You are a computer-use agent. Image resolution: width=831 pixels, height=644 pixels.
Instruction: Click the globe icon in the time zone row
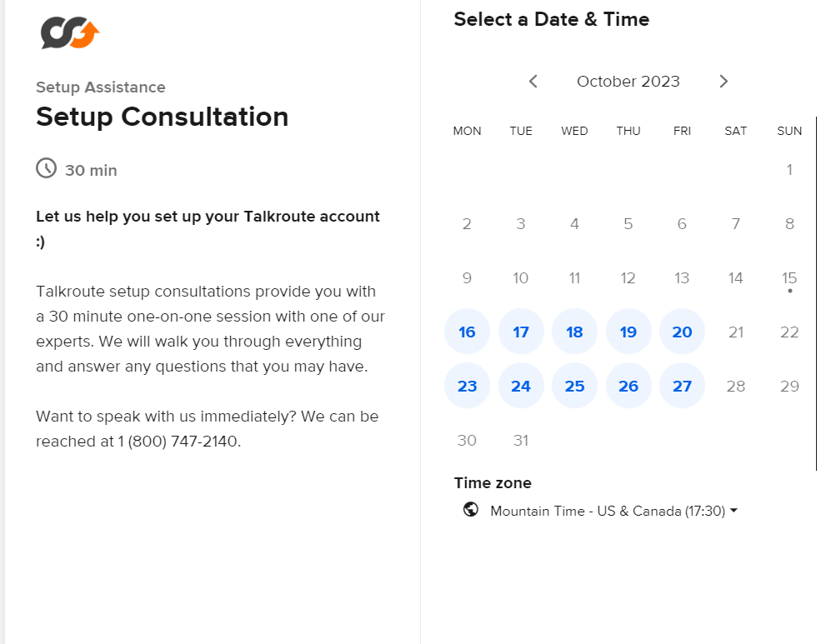471,510
